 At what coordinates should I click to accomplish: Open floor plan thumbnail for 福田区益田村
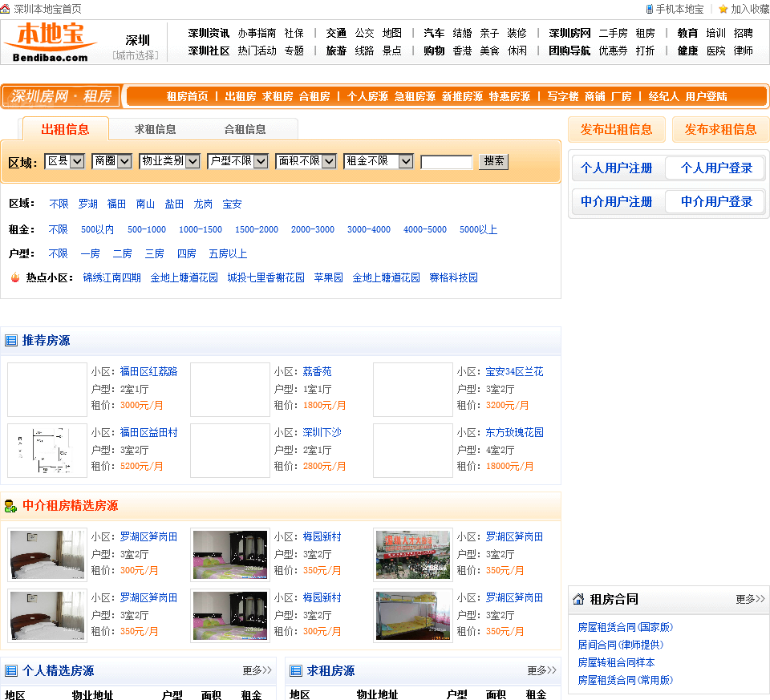[x=47, y=451]
